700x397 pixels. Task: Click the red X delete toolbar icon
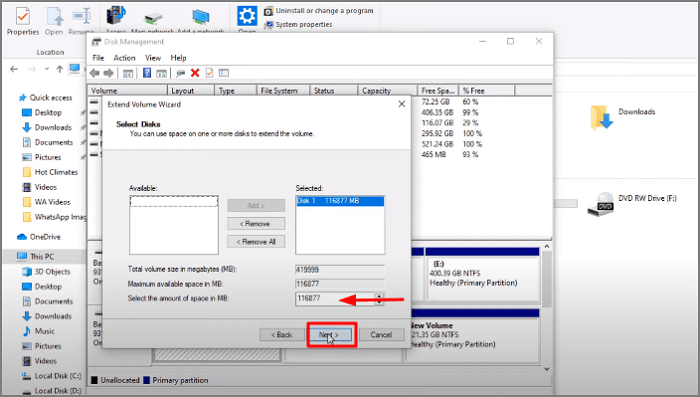(195, 73)
